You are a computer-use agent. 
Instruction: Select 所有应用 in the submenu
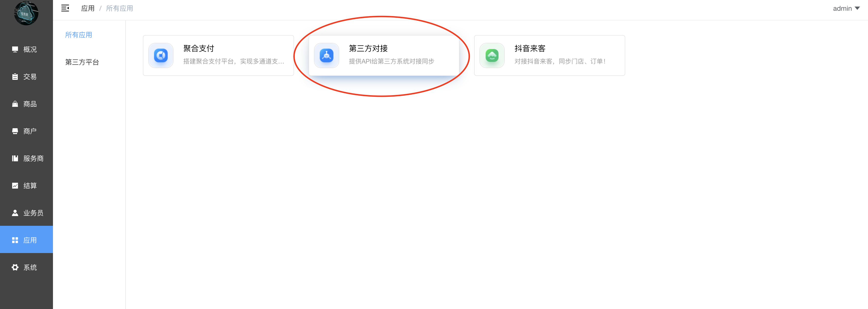pyautogui.click(x=78, y=35)
